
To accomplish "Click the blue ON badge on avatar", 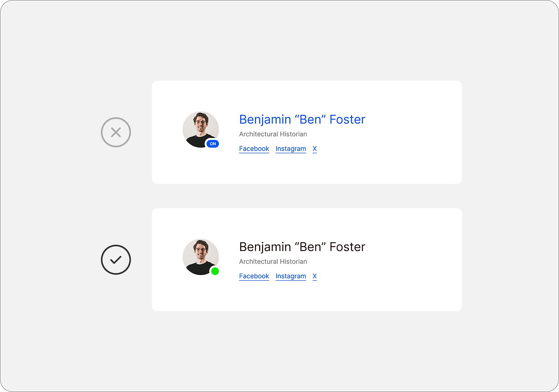I will [x=213, y=144].
